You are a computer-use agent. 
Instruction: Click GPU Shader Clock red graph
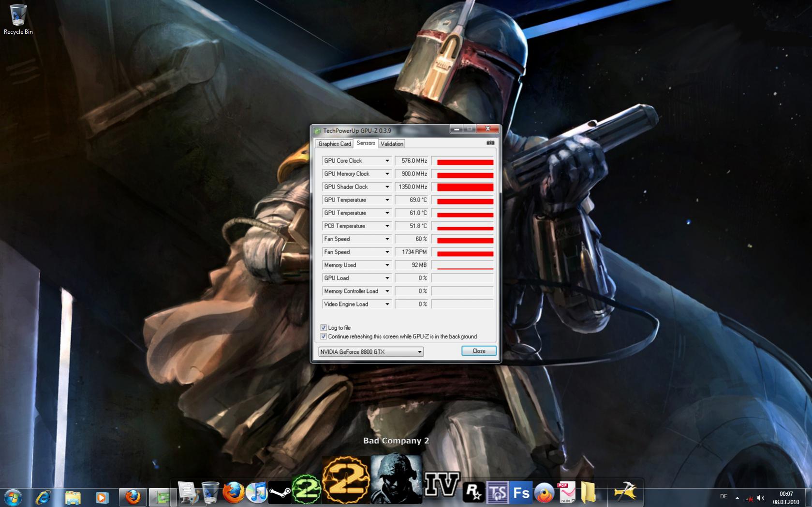pos(462,187)
